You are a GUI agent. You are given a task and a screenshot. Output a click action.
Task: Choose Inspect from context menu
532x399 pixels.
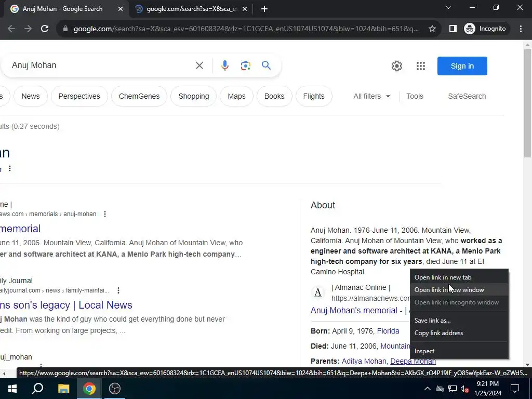[x=459, y=352]
